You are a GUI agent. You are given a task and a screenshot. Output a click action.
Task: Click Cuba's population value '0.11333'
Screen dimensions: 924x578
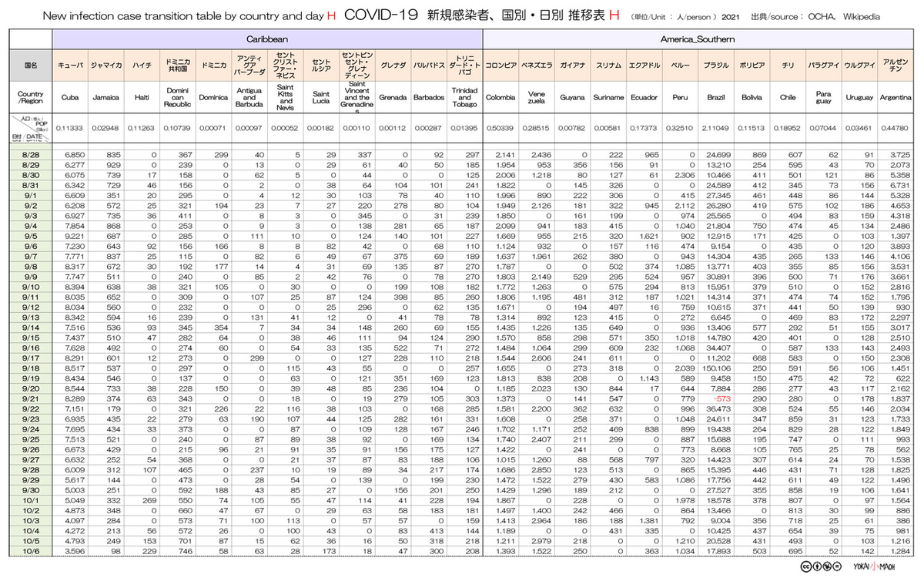[70, 128]
